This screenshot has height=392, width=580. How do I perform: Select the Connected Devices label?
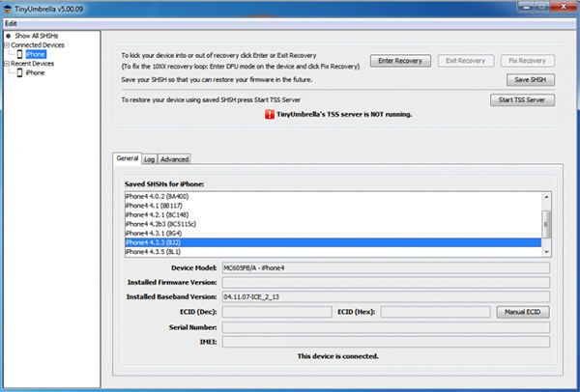point(38,45)
